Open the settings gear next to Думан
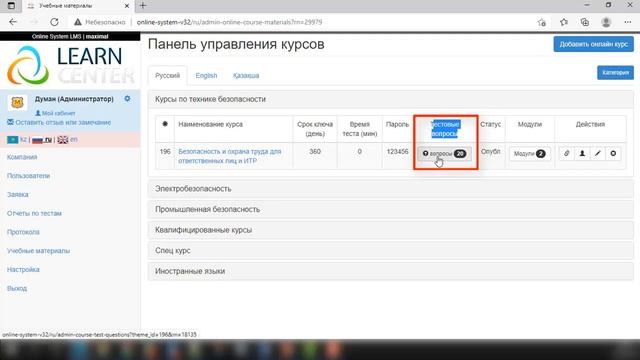Viewport: 640px width, 360px height. pyautogui.click(x=127, y=99)
